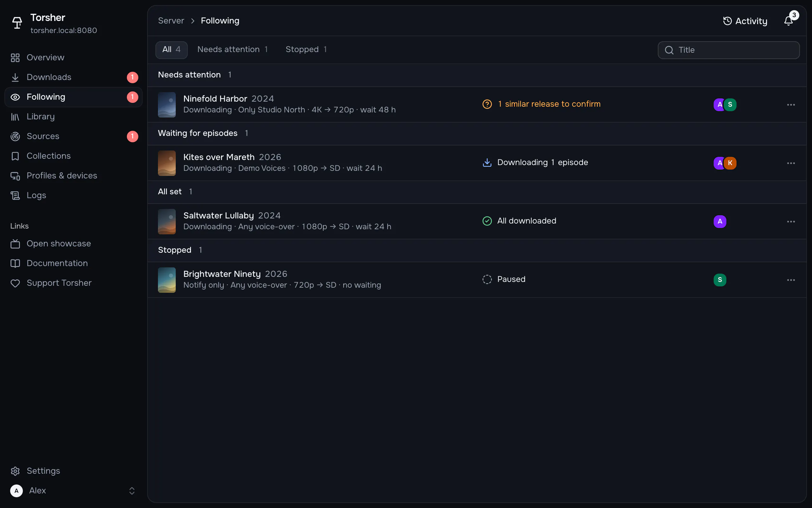Click the question icon on Ninefold Harbor status

[487, 104]
